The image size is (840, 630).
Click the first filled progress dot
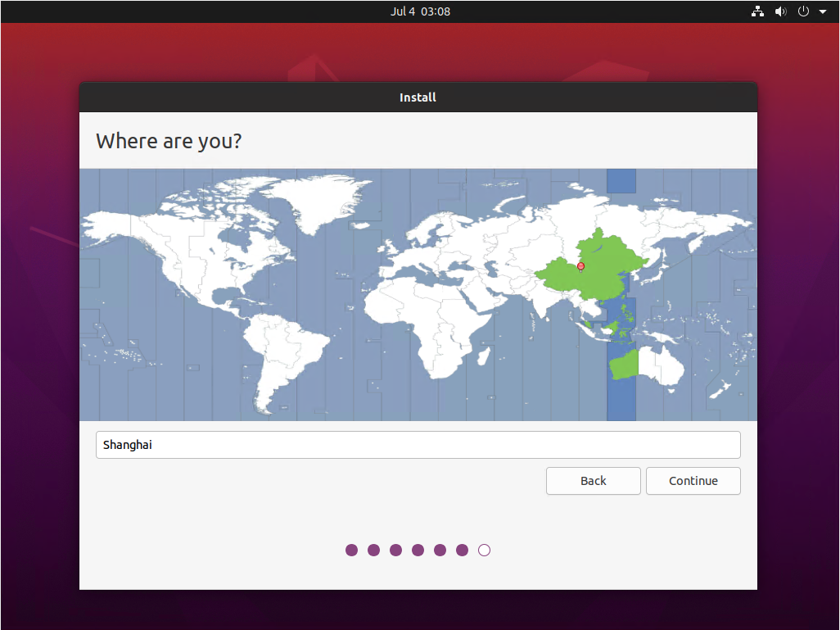pyautogui.click(x=351, y=550)
